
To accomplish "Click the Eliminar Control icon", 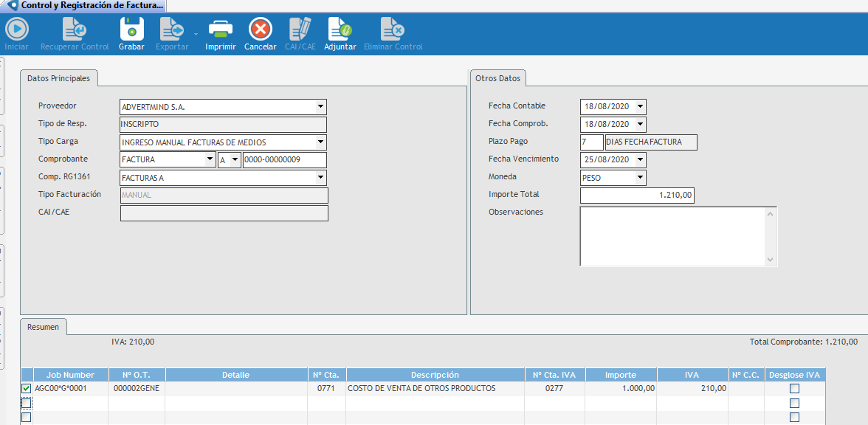I will pyautogui.click(x=393, y=30).
